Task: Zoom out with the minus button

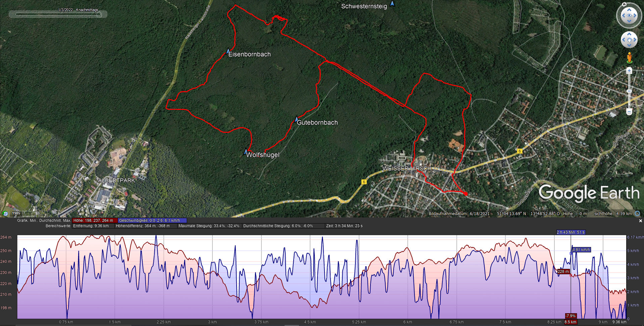Action: coord(629,112)
